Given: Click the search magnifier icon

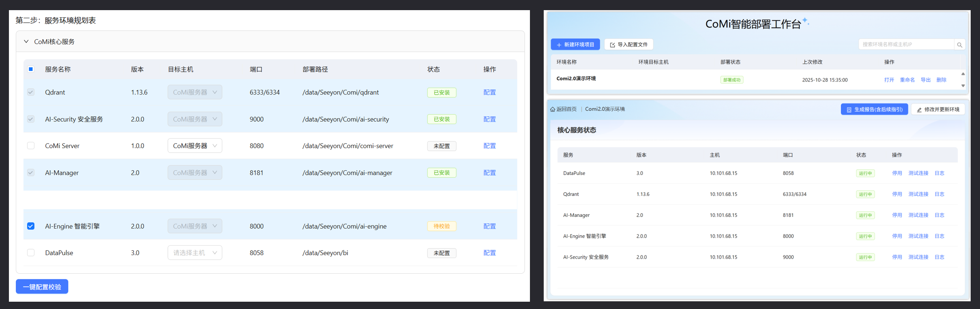Looking at the screenshot, I should coord(959,45).
